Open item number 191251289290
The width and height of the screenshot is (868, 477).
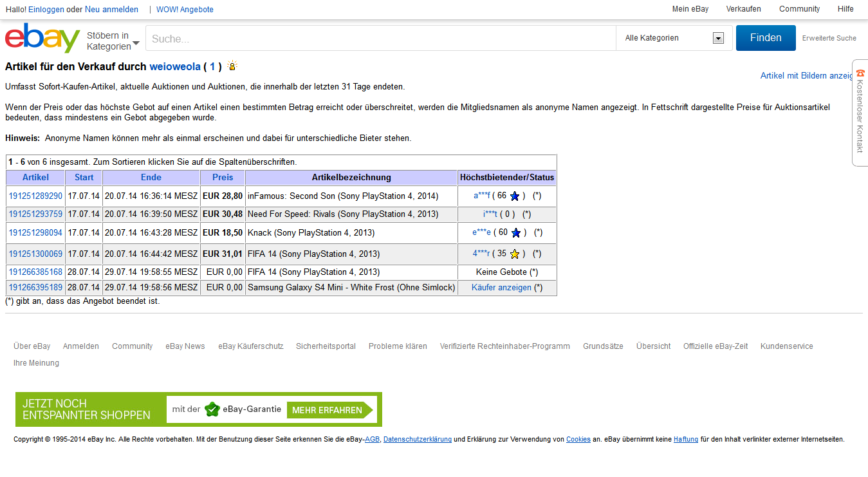[35, 196]
